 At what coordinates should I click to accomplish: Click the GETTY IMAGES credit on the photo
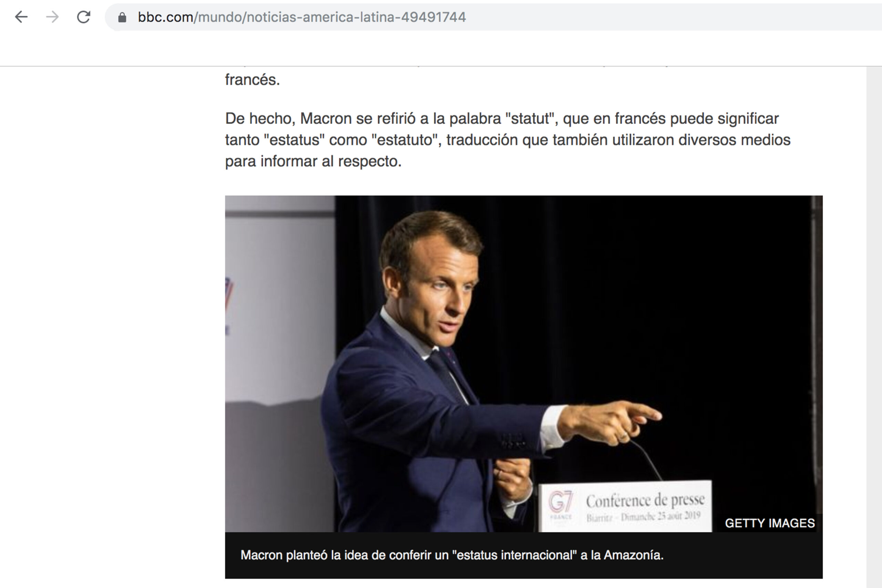pos(769,523)
